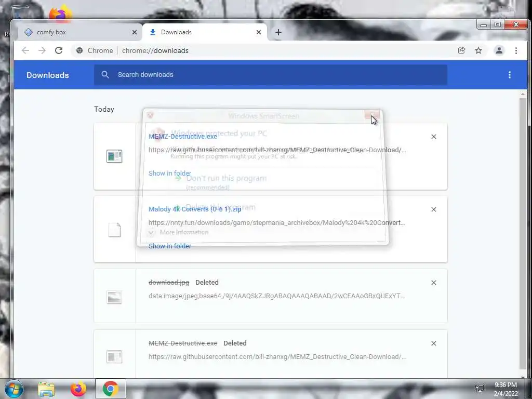Click the Chrome site info icon
The width and height of the screenshot is (532, 399).
tap(79, 50)
